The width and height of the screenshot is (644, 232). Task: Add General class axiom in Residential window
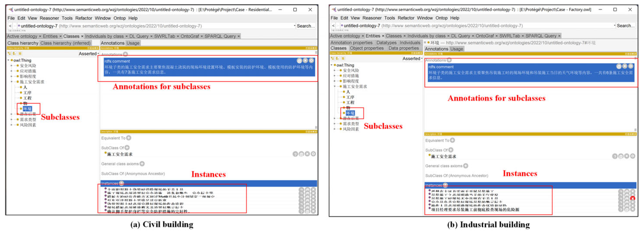coord(142,164)
